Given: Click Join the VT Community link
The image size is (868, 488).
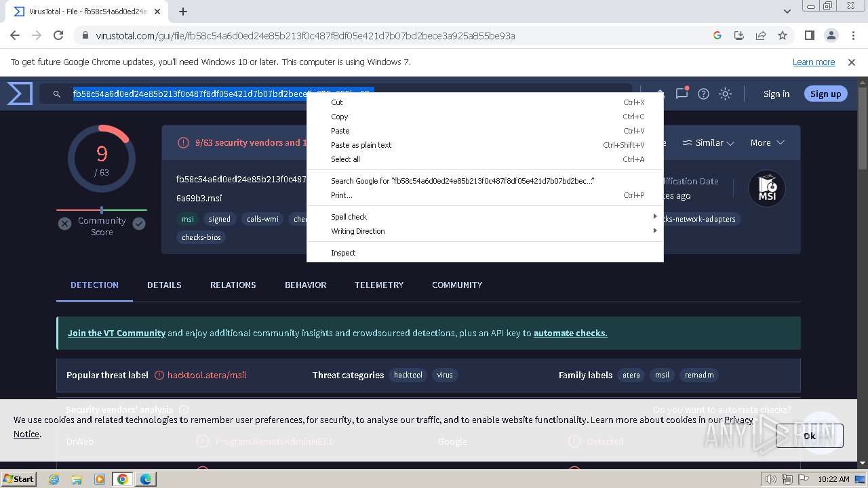Looking at the screenshot, I should (x=117, y=333).
